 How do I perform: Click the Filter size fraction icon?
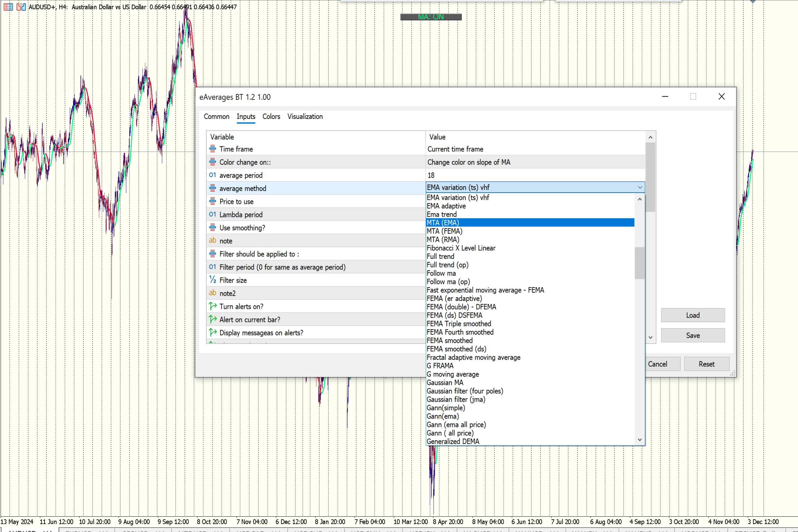212,280
